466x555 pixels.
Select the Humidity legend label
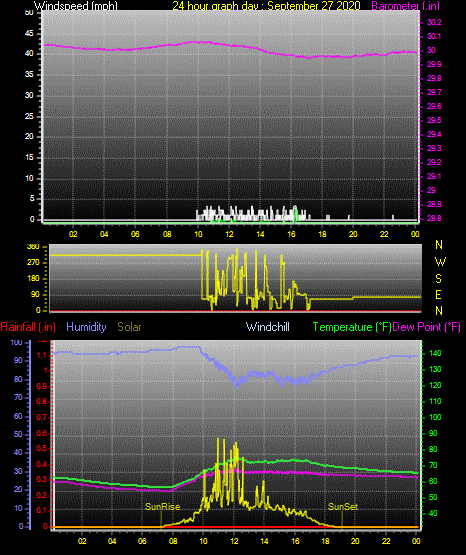tap(86, 327)
